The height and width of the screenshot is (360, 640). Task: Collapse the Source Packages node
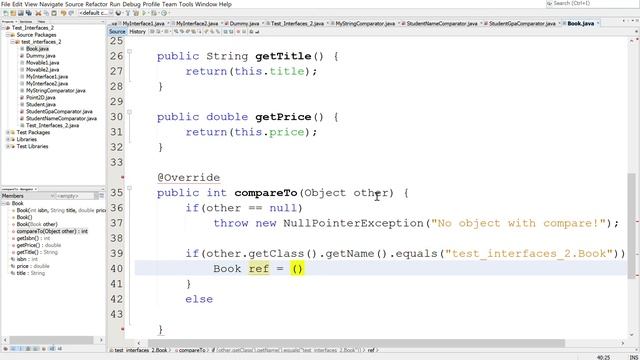pos(8,35)
